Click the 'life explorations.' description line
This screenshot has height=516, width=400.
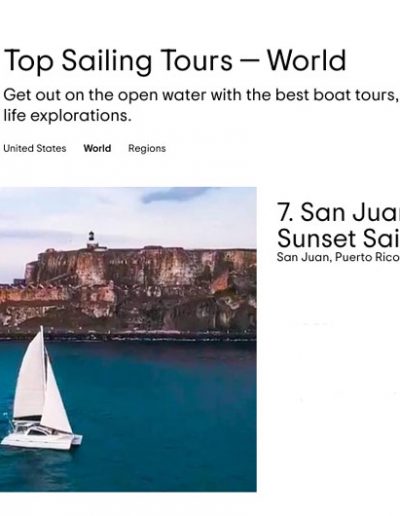tap(66, 116)
